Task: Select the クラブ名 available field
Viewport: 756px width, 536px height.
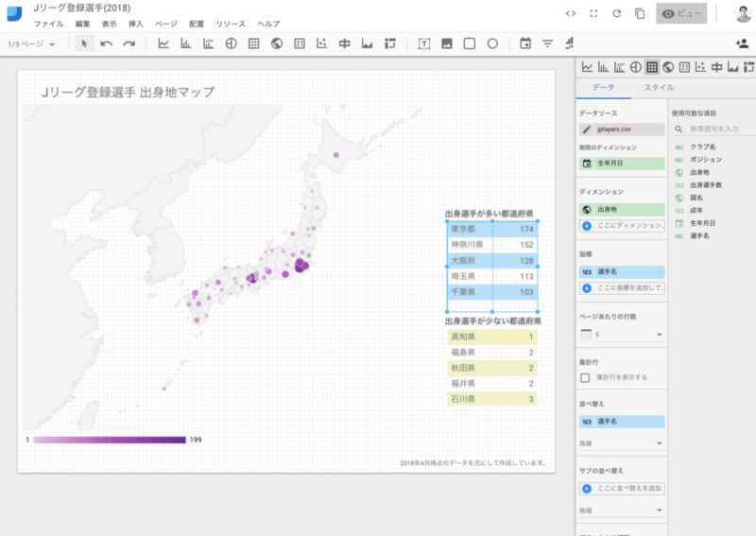Action: click(x=702, y=147)
